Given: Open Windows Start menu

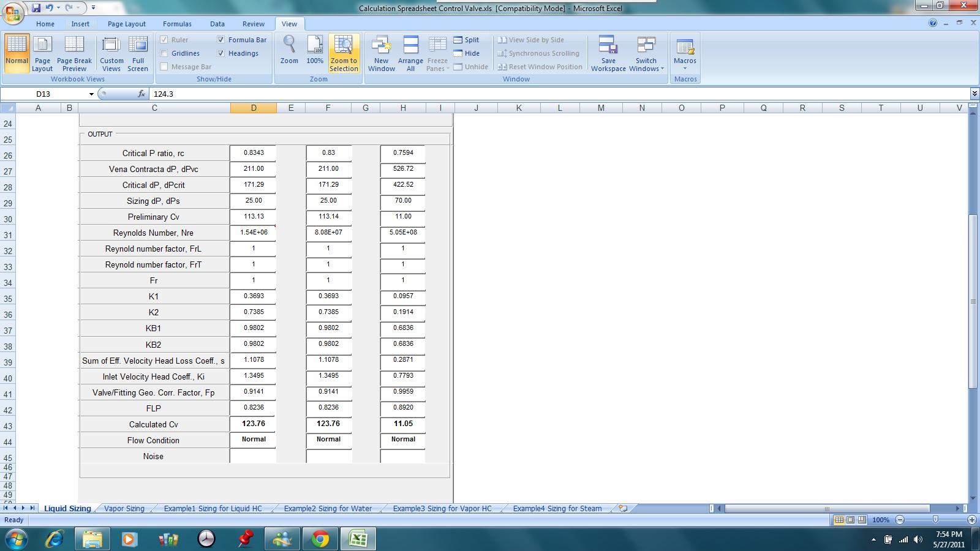Looking at the screenshot, I should point(16,539).
